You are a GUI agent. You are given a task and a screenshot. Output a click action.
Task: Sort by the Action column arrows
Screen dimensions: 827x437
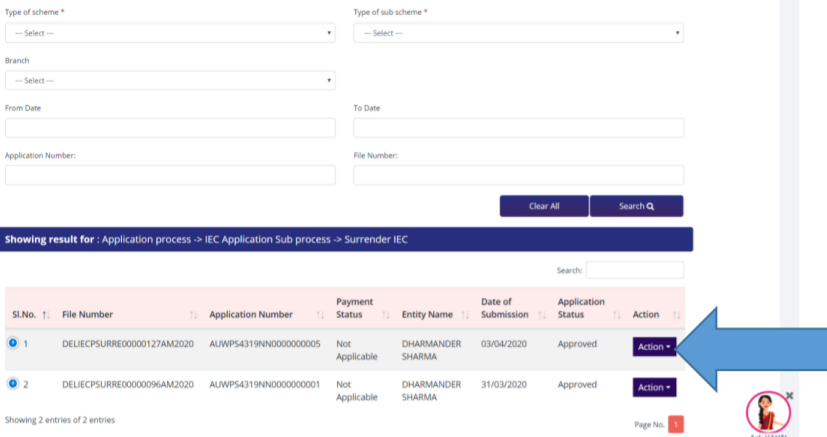tap(677, 315)
